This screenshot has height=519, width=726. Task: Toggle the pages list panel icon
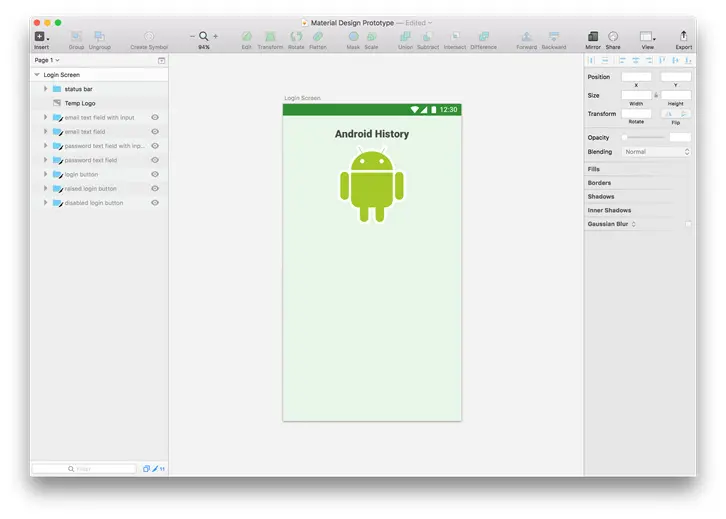coord(162,61)
